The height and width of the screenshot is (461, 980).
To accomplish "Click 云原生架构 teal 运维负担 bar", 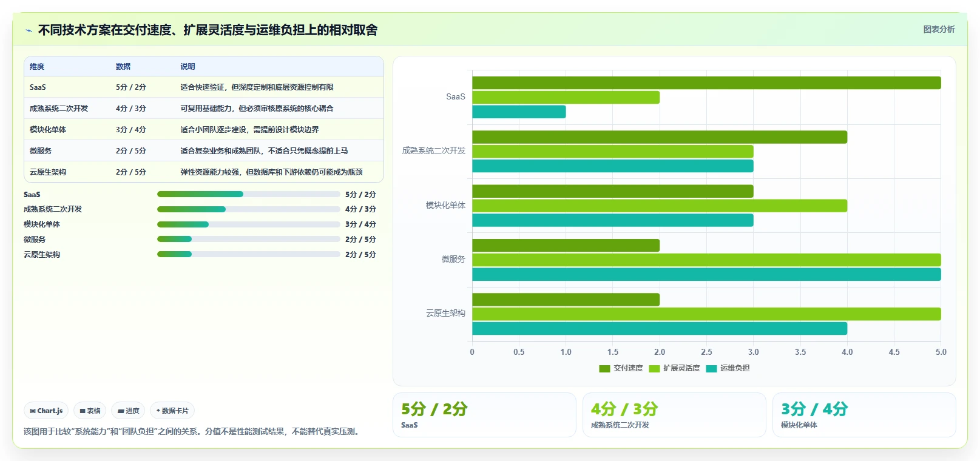I will coord(660,329).
